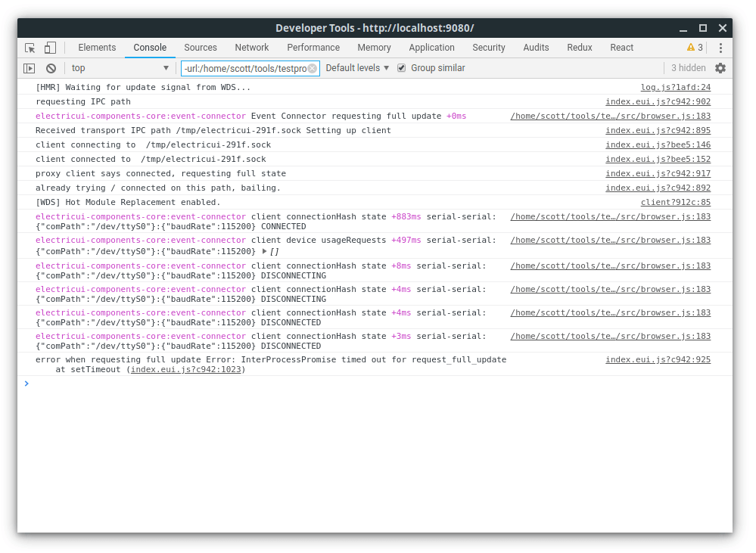Image resolution: width=756 pixels, height=553 pixels.
Task: Show the console sidebar panel
Action: tap(30, 68)
